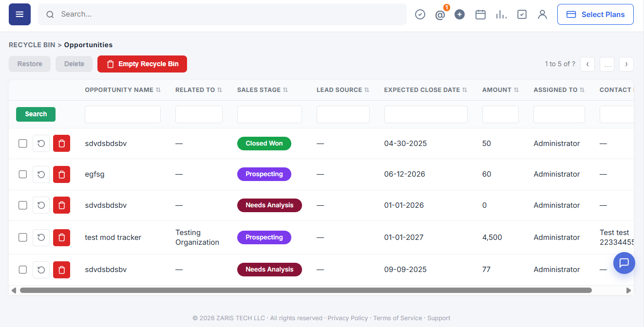Select checkbox for the egfsg row
644x327 pixels.
[x=23, y=174]
